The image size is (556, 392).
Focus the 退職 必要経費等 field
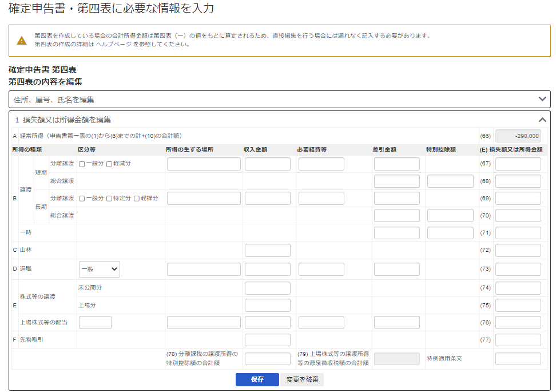tap(321, 270)
